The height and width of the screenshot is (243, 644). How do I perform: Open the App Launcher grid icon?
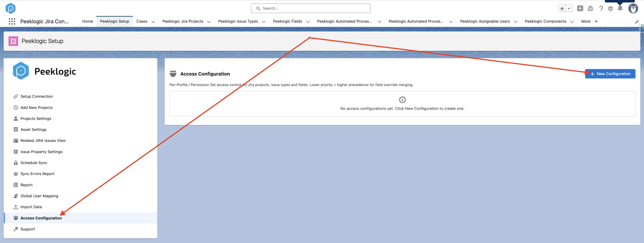click(12, 21)
